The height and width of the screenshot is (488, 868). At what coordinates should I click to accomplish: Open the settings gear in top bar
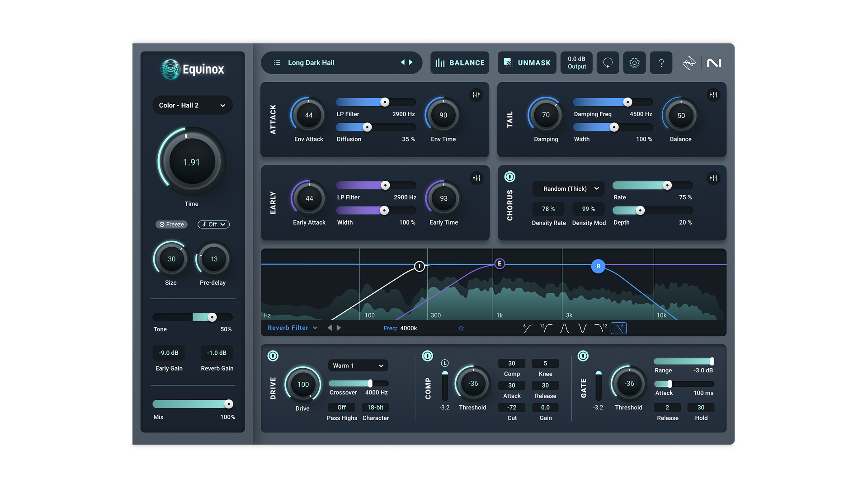[x=634, y=63]
